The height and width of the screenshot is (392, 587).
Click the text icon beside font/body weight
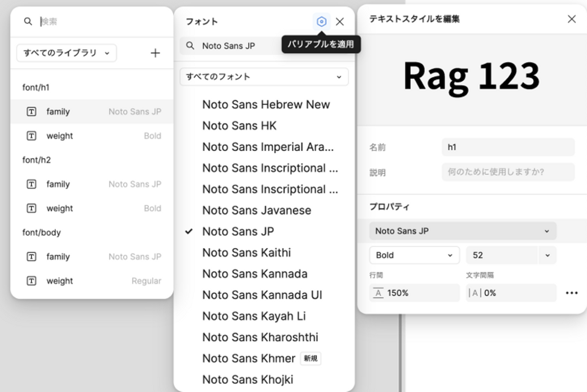pos(31,281)
